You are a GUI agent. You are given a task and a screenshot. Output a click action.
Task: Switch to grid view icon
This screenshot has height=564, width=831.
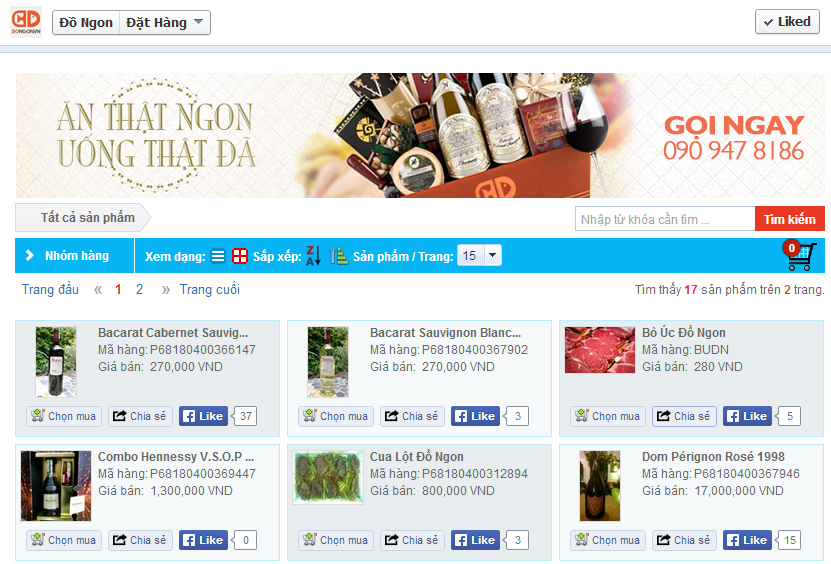coord(240,256)
